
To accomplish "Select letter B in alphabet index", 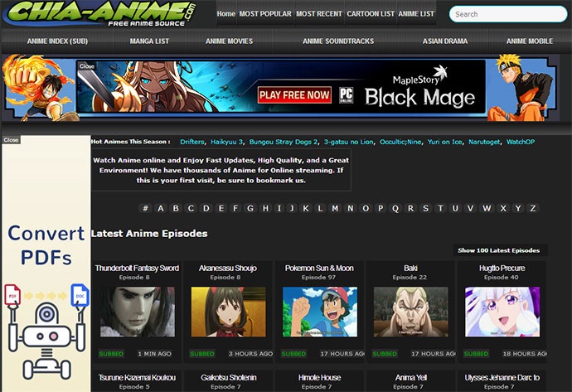I will point(176,208).
